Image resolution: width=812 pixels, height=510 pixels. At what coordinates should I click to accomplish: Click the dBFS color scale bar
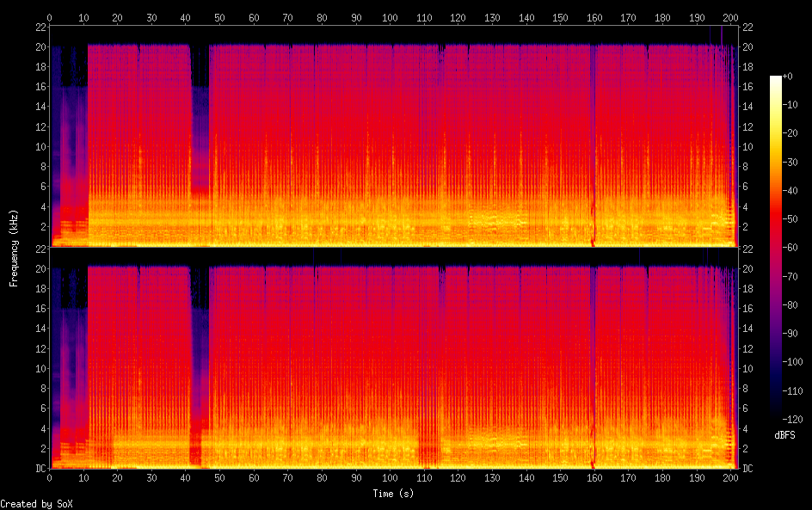775,247
